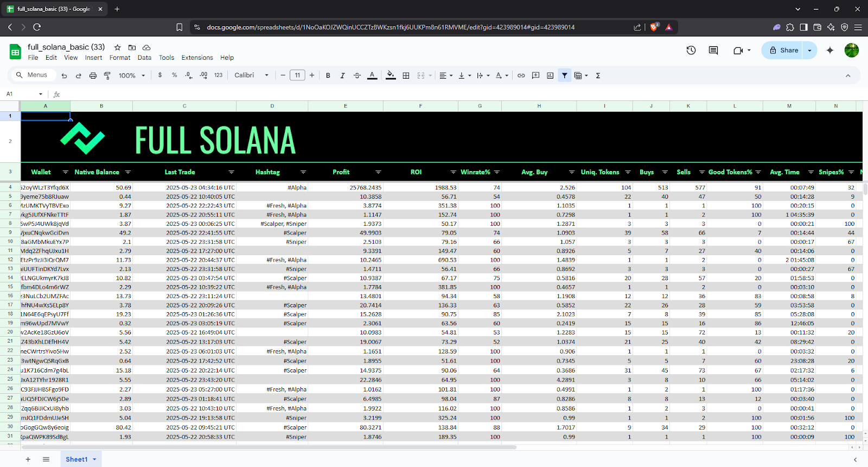
Task: Open horizontal align dropdown
Action: (446, 75)
